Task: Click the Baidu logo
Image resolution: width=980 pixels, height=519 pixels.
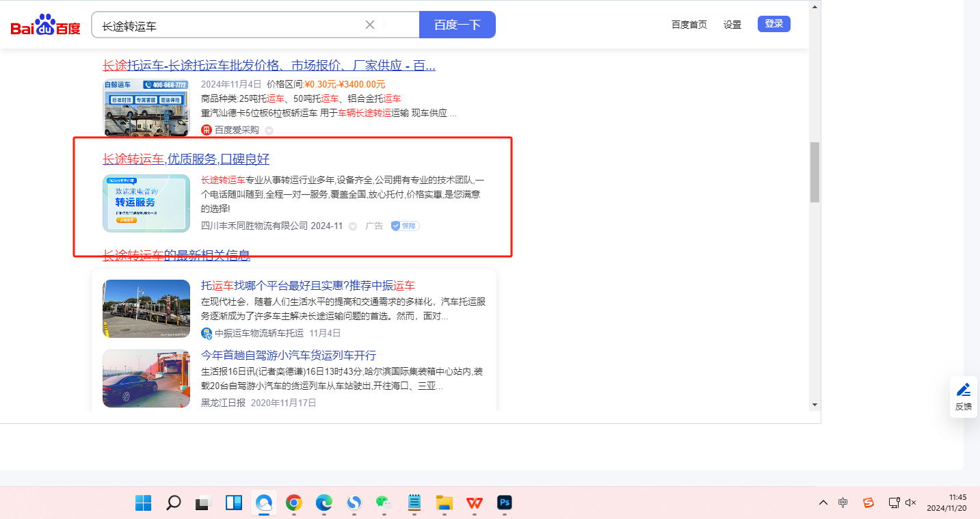Action: 45,25
